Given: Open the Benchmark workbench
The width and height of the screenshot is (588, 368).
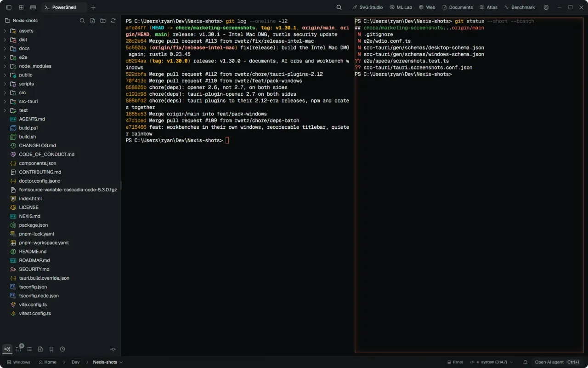Looking at the screenshot, I should tap(520, 7).
